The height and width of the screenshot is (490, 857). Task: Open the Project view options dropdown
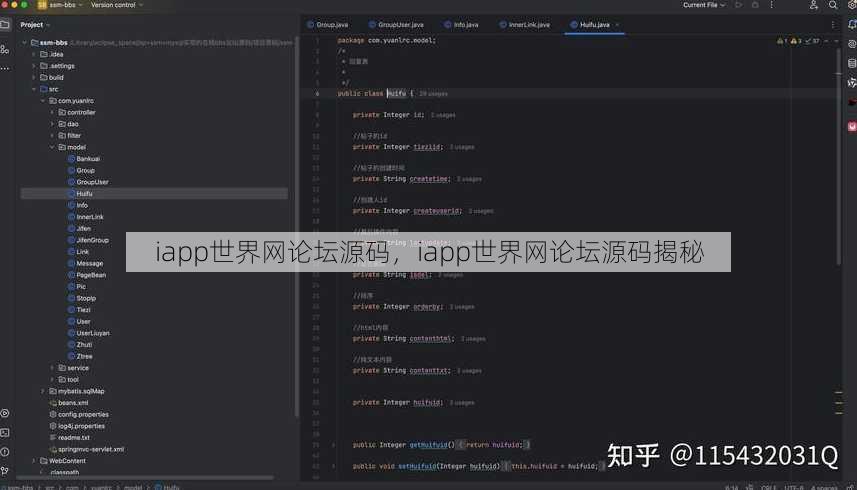(x=35, y=25)
